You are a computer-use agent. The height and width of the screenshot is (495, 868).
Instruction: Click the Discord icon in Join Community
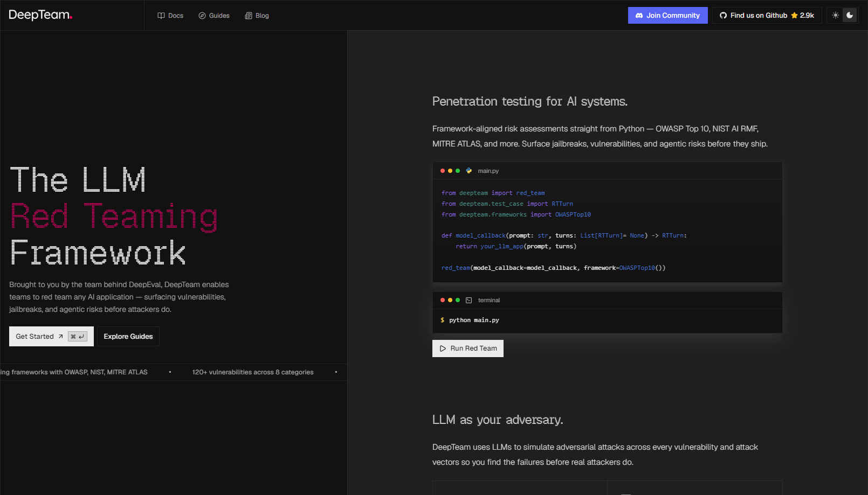639,16
